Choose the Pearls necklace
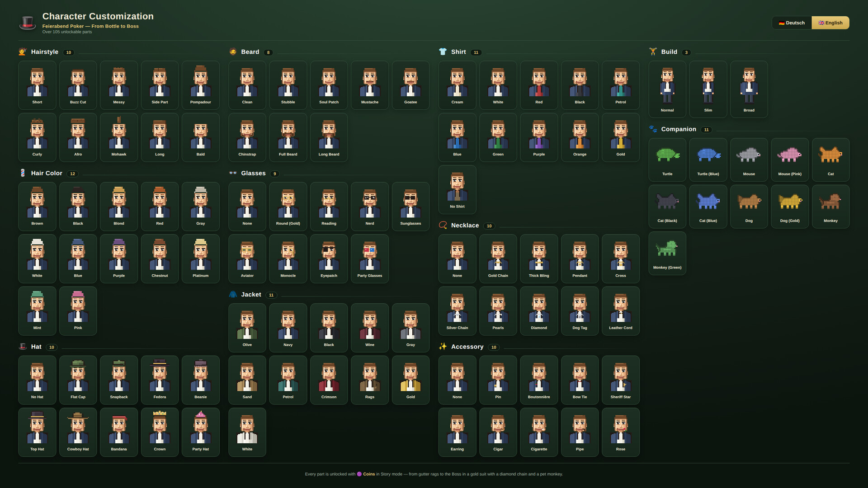This screenshot has height=488, width=868. tap(498, 311)
